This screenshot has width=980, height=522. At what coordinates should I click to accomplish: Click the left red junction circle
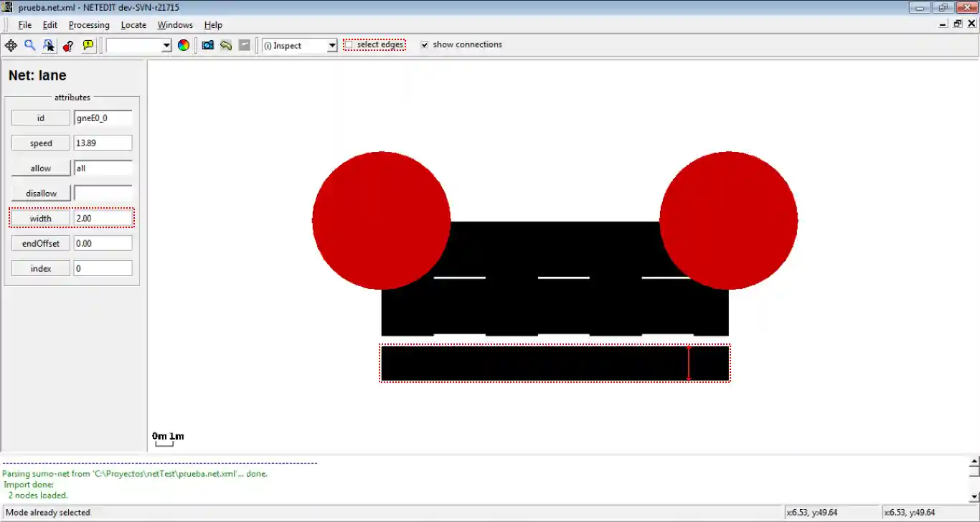(x=381, y=220)
